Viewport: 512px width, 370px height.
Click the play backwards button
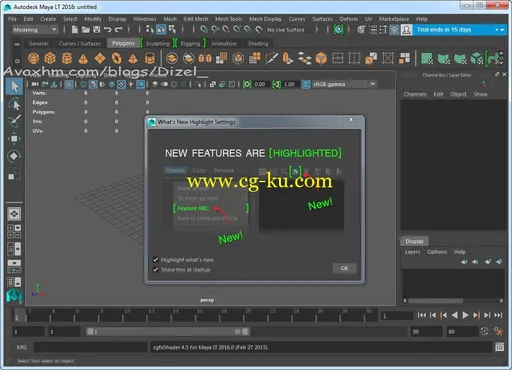pyautogui.click(x=454, y=315)
